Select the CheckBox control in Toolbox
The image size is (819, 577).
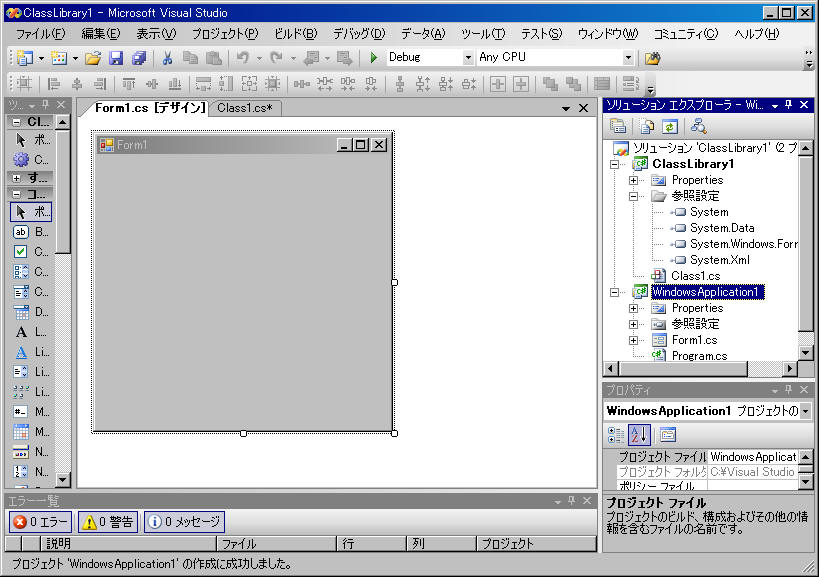21,252
